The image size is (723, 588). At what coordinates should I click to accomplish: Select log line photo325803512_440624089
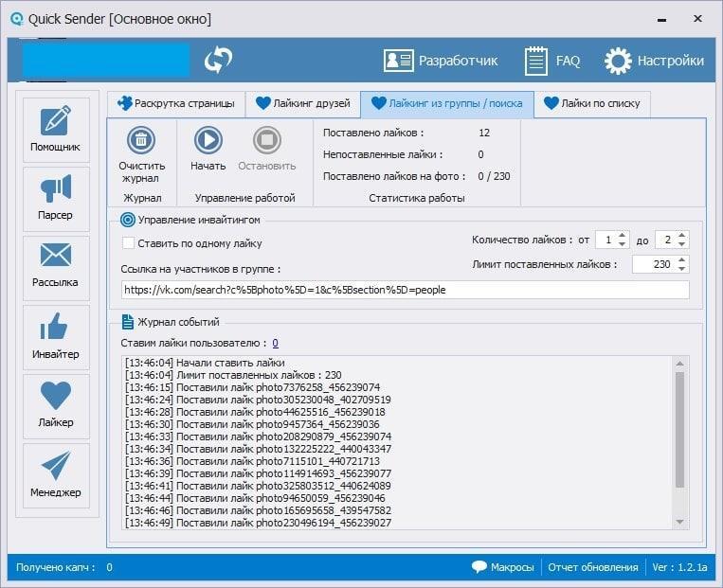click(258, 486)
